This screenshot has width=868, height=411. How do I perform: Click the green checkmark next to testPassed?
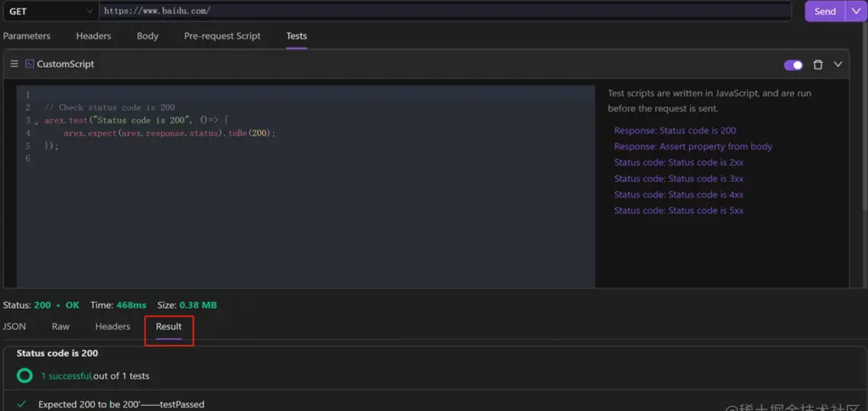point(21,404)
